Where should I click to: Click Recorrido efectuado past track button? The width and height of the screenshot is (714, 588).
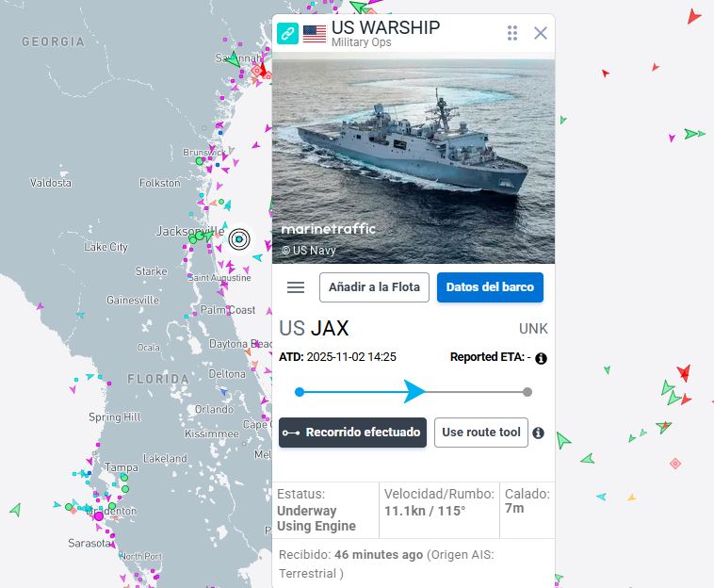pos(352,433)
